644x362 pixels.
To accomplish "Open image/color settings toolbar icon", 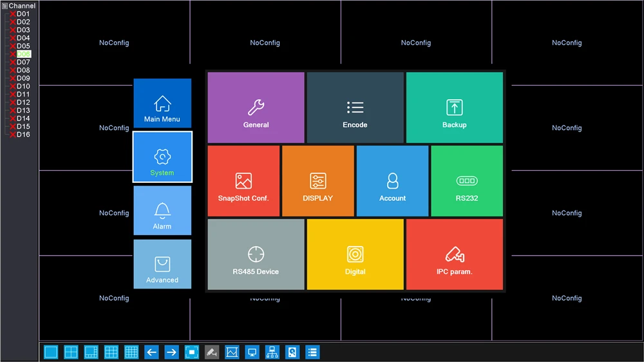I will click(x=232, y=352).
